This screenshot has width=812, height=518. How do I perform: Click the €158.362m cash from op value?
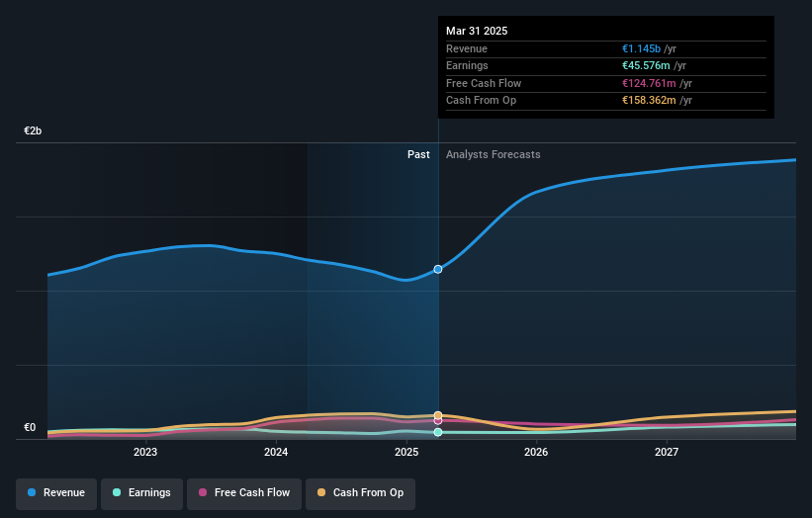(649, 101)
